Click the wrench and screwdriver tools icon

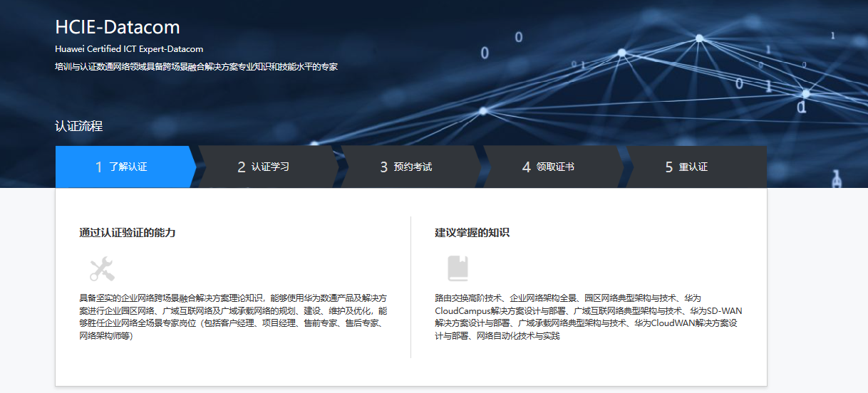pos(102,269)
